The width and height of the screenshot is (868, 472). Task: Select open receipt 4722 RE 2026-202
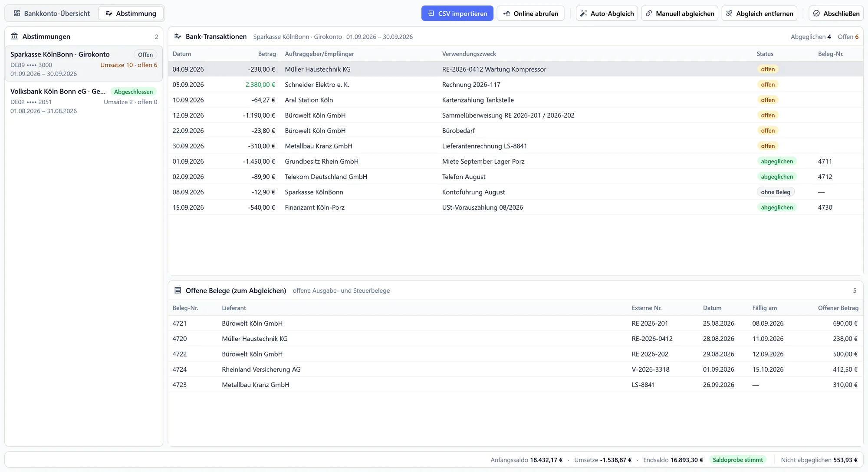click(x=515, y=354)
